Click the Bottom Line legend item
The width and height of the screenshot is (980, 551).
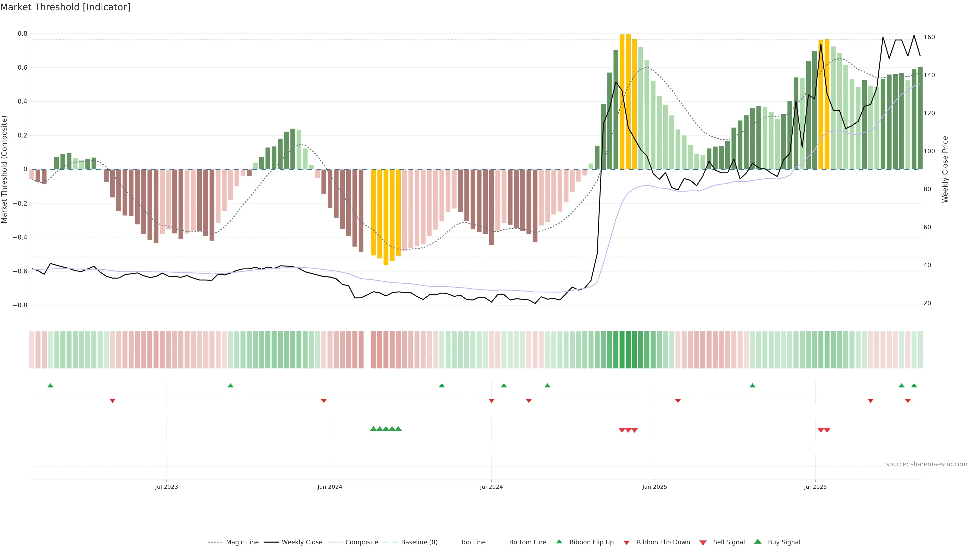pyautogui.click(x=527, y=542)
